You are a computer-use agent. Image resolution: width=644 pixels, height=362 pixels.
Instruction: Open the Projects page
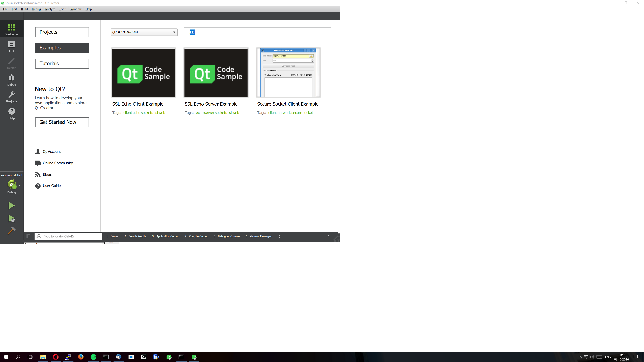click(x=62, y=32)
